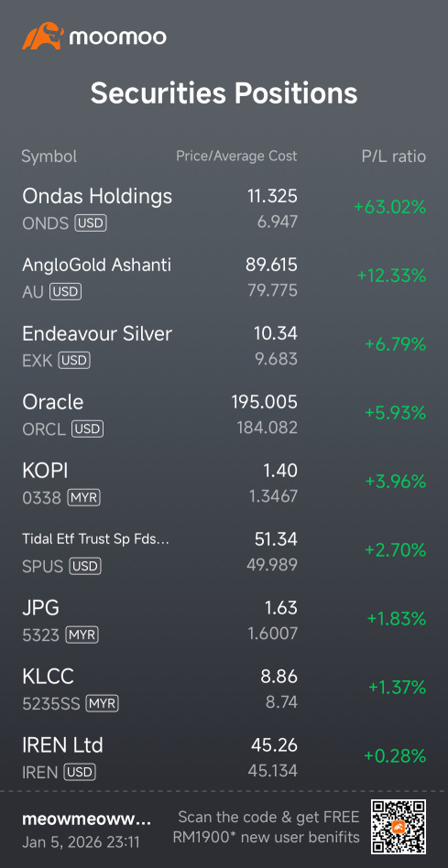Click the MYR badge beside 0338
Image resolution: width=448 pixels, height=868 pixels.
pos(83,498)
